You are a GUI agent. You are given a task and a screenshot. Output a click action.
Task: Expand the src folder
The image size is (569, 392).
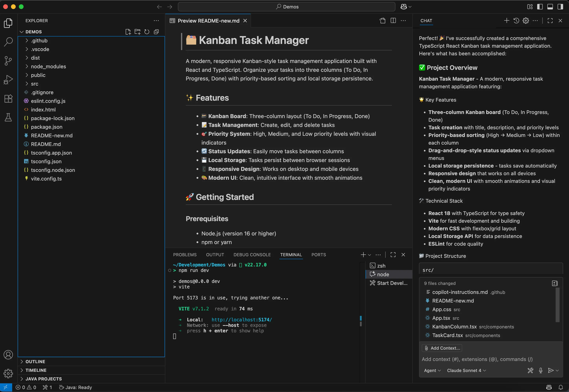tap(34, 84)
